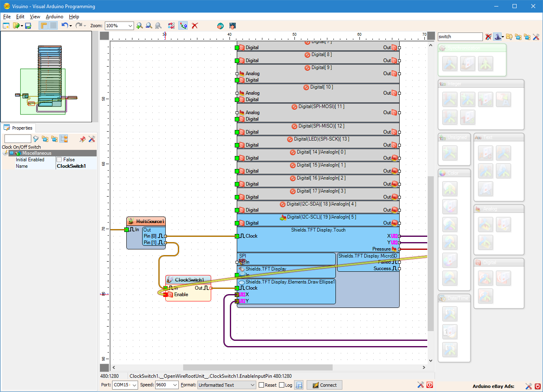Enable the Reset checkbox
This screenshot has height=392, width=543.
[x=262, y=385]
